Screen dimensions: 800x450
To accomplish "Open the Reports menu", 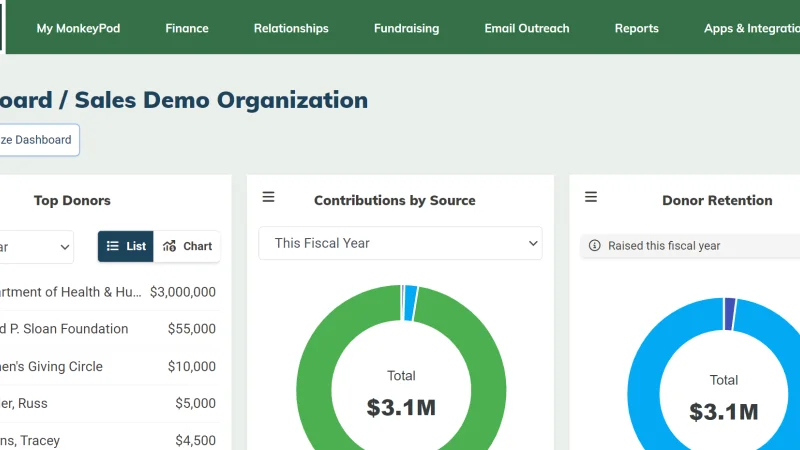I will tap(637, 28).
